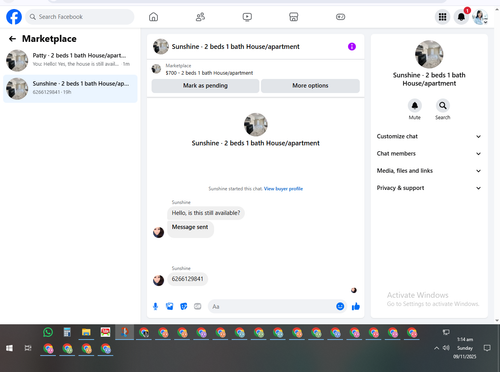Show hidden system tray icons
Viewport: 500px width, 372px height.
coord(436,348)
